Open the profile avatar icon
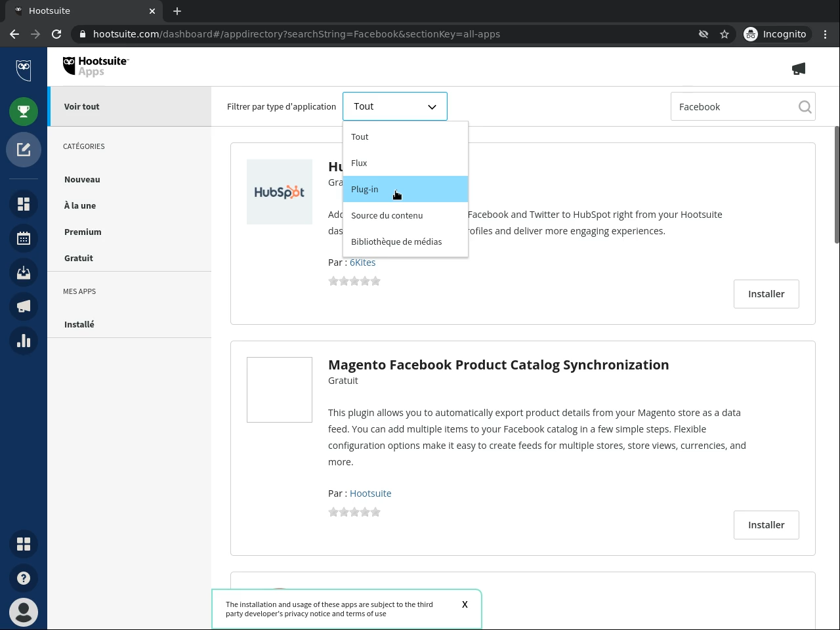Viewport: 840px width, 630px height. pos(24,612)
